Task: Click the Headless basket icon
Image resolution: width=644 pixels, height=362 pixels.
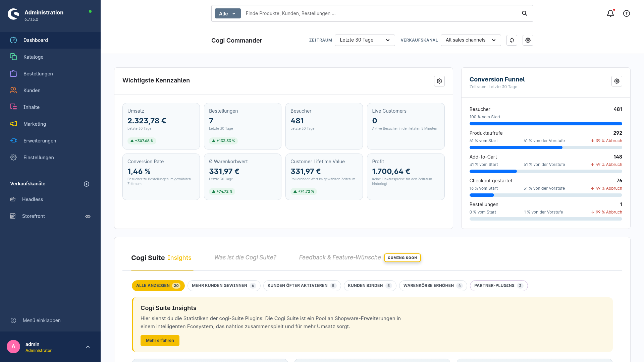Action: (x=13, y=199)
